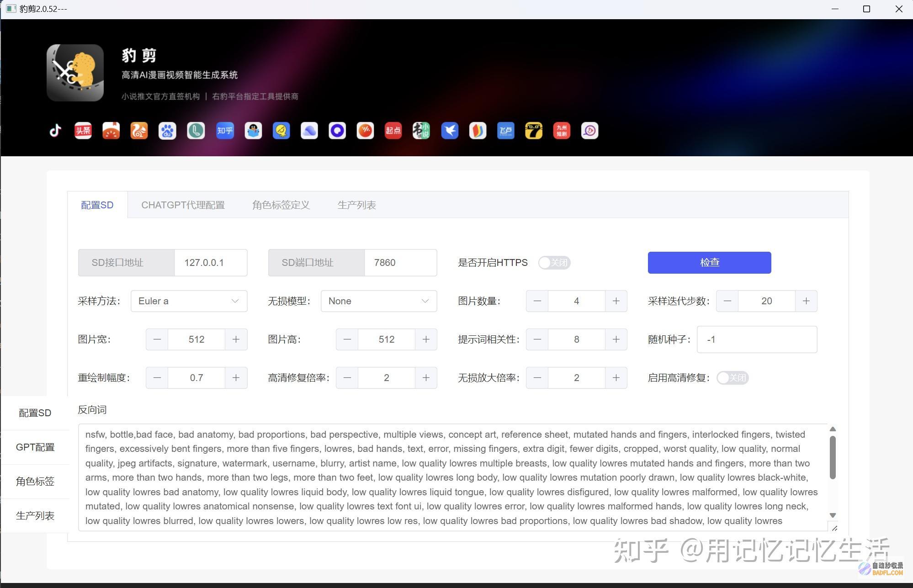Screen dimensions: 913x588
Task: Increase 重绘制幅度 with plus button
Action: (236, 378)
